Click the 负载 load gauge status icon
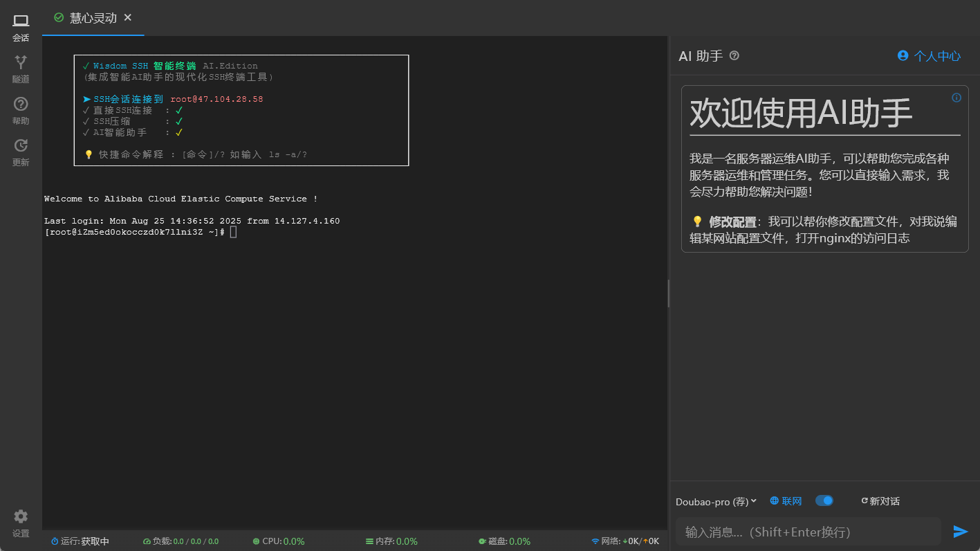Viewport: 980px width, 551px height. pos(147,541)
